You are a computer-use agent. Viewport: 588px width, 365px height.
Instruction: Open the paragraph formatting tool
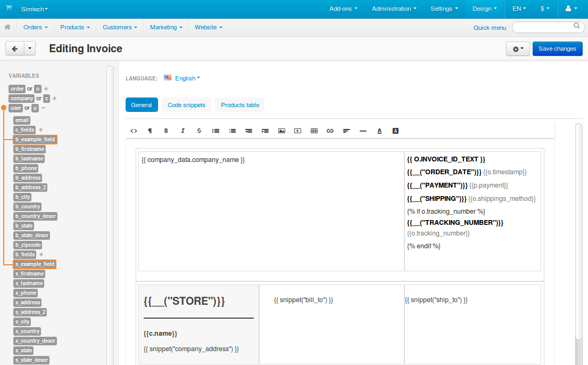pyautogui.click(x=150, y=131)
